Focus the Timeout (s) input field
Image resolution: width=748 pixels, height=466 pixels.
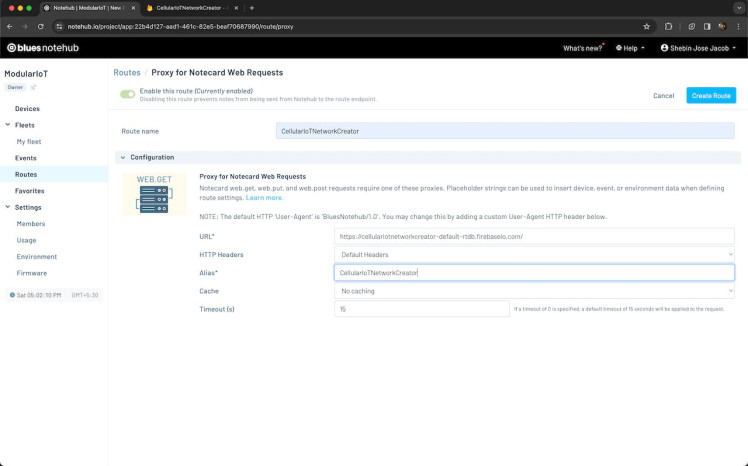coord(422,309)
